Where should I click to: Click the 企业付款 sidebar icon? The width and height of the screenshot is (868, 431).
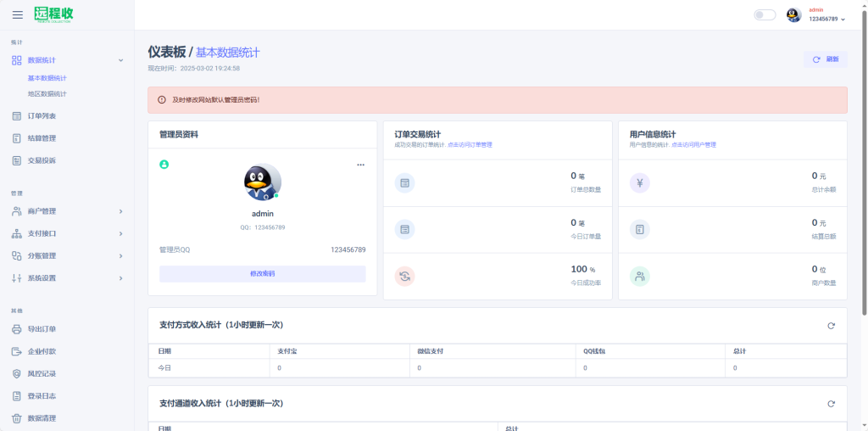(x=17, y=351)
